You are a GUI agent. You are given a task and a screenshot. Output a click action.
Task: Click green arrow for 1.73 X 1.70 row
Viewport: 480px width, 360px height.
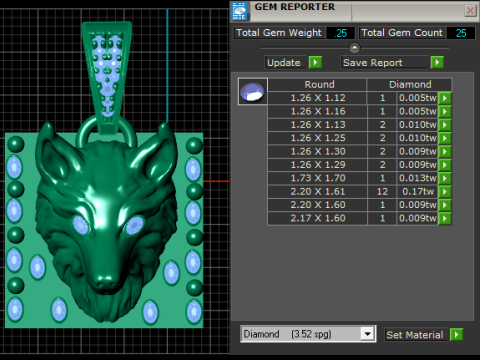pos(445,178)
